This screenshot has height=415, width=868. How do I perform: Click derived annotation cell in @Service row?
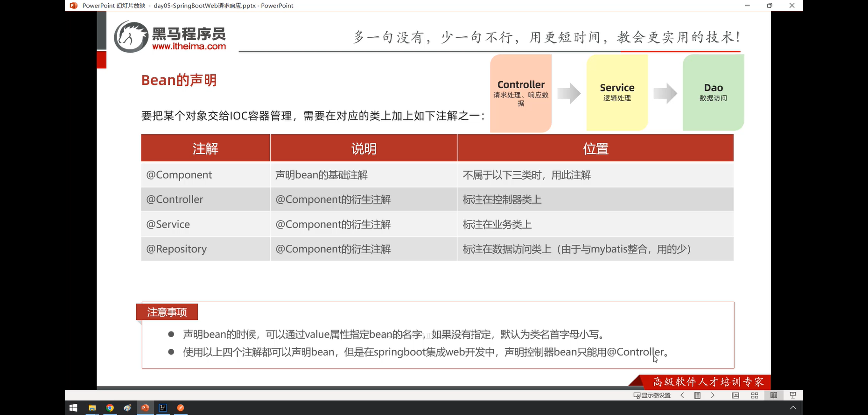point(364,224)
